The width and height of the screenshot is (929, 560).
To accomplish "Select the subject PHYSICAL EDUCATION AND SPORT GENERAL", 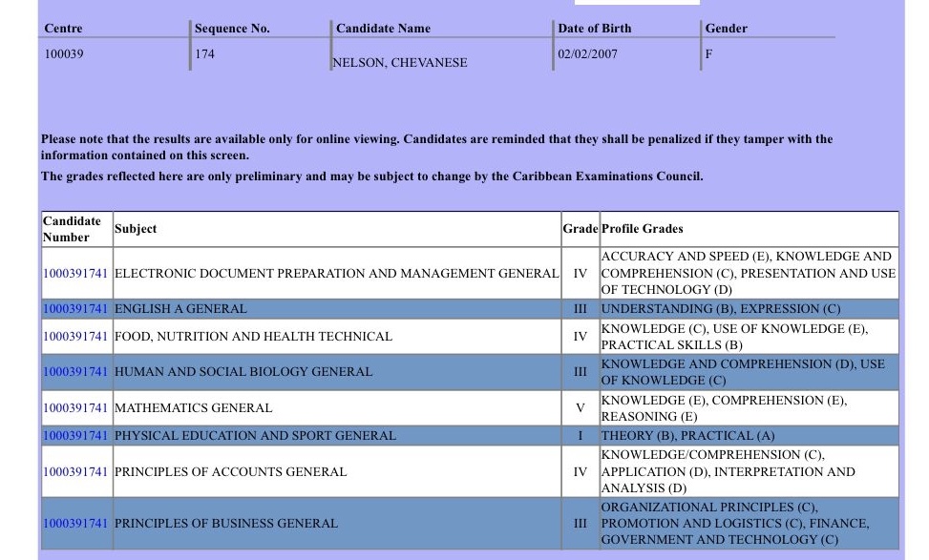I will (255, 436).
